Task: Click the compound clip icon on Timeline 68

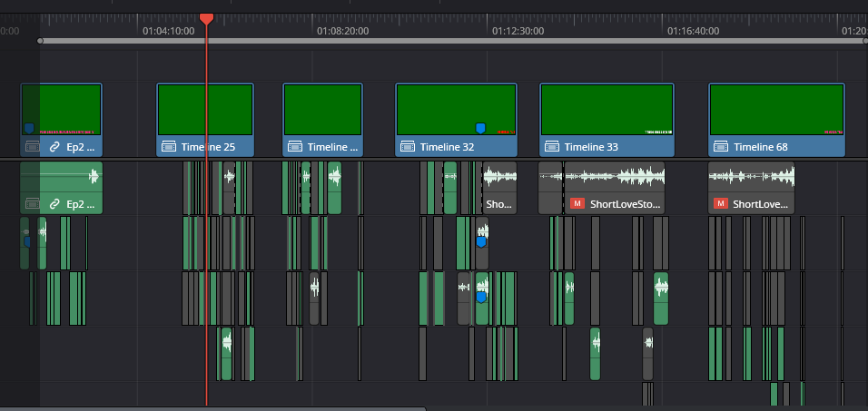Action: point(721,147)
